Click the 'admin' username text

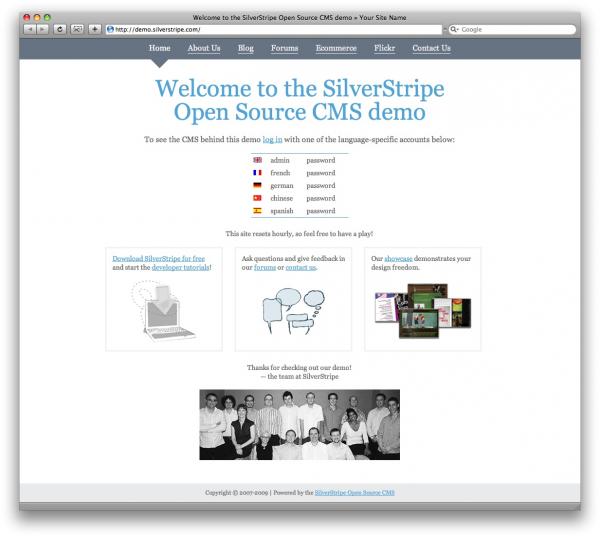pyautogui.click(x=280, y=160)
